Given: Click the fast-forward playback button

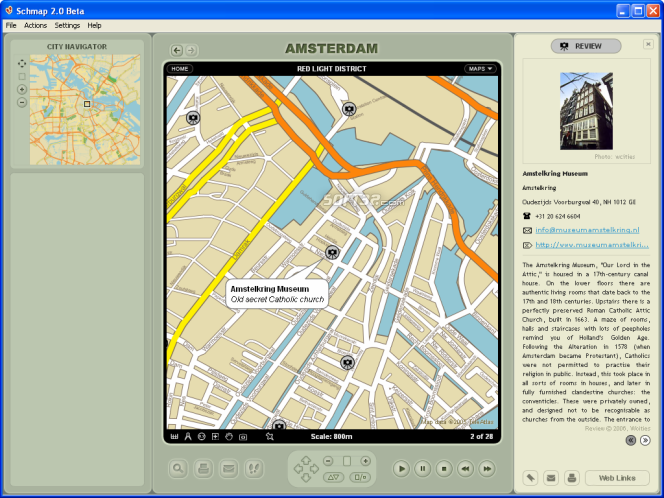Looking at the screenshot, I should [x=487, y=469].
